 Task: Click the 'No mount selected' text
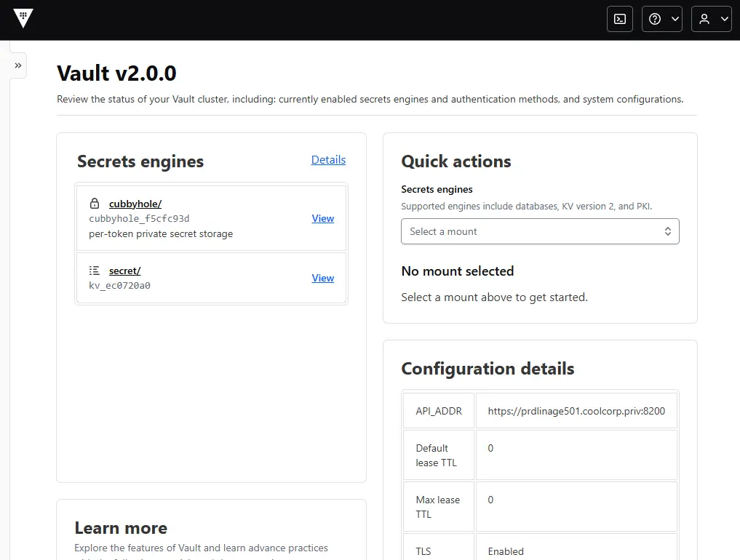pos(457,271)
